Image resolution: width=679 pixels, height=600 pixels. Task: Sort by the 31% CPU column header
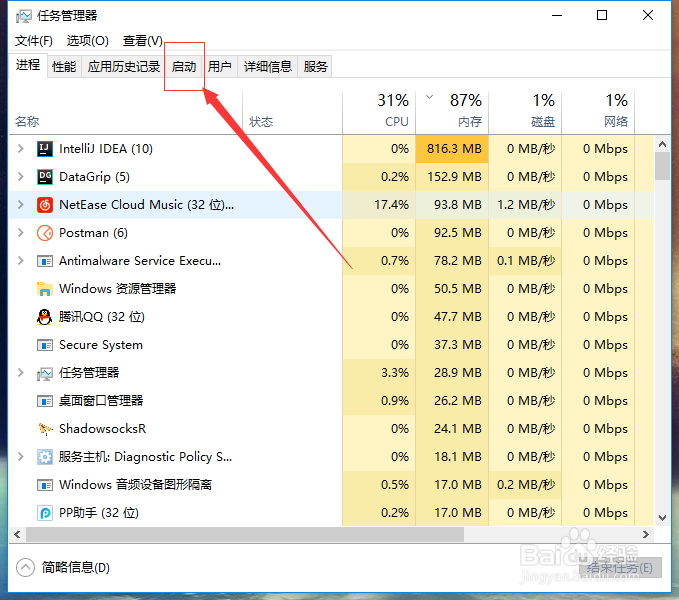(x=379, y=113)
